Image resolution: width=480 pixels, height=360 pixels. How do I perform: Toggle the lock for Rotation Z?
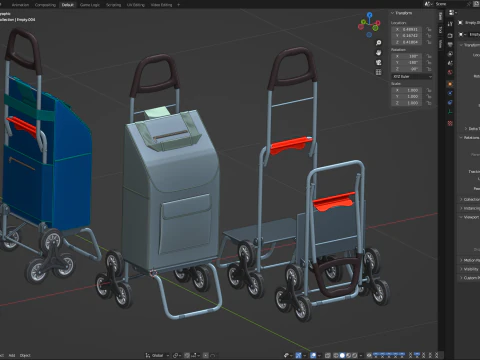pyautogui.click(x=428, y=69)
